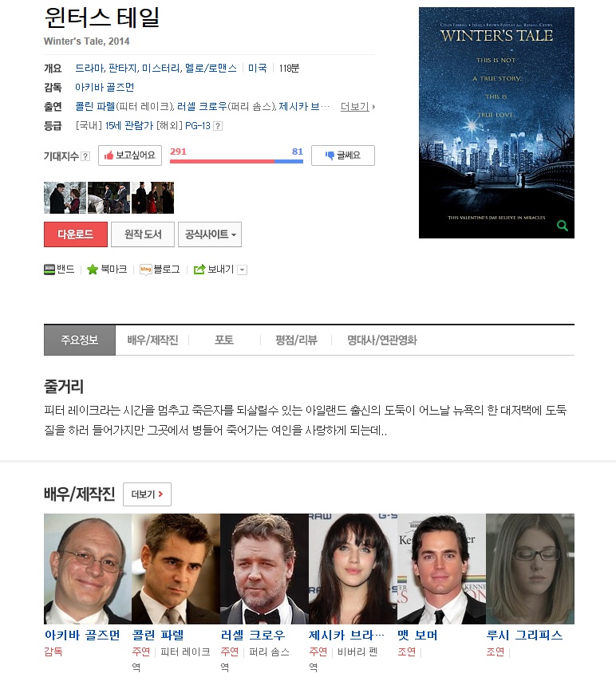Click the green magnifier icon on the poster
Image resolution: width=616 pixels, height=681 pixels.
562,226
